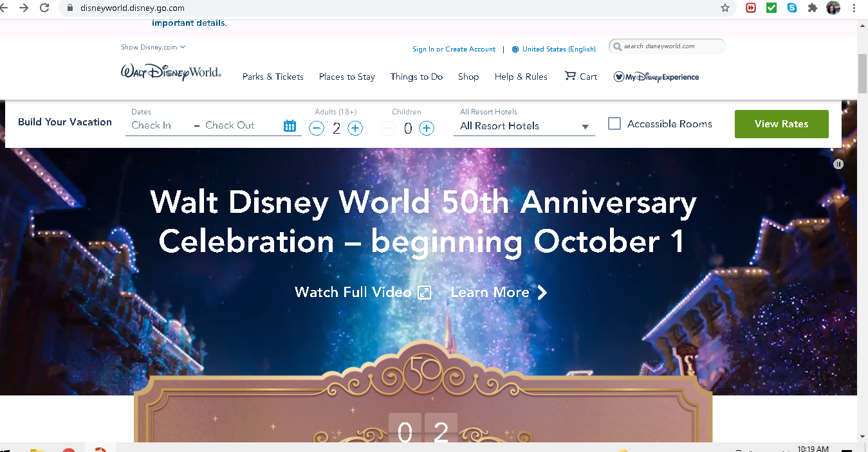Click the important details link
Screen dimensions: 868x452
pos(189,23)
